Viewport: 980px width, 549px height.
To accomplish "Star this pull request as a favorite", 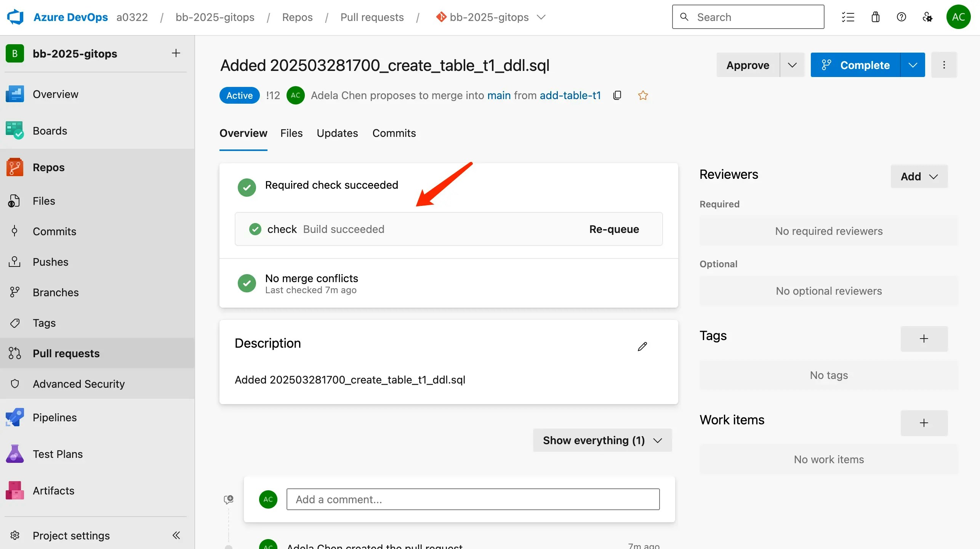I will click(643, 95).
